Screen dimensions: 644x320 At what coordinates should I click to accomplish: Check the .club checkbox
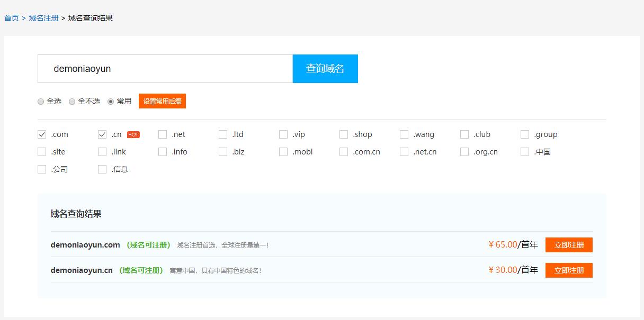pos(464,134)
